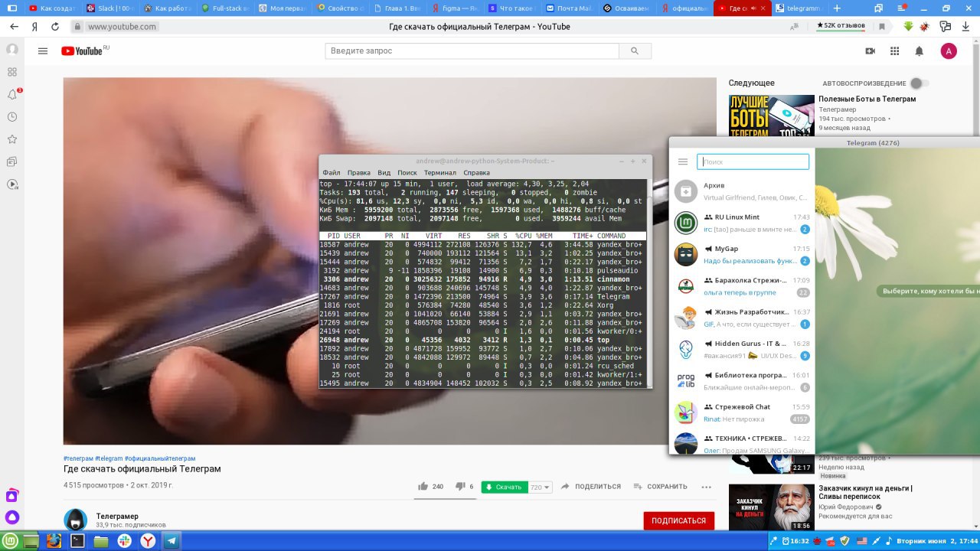Open Библиотека програ... chat
Screen dimensions: 980x551
click(x=742, y=381)
